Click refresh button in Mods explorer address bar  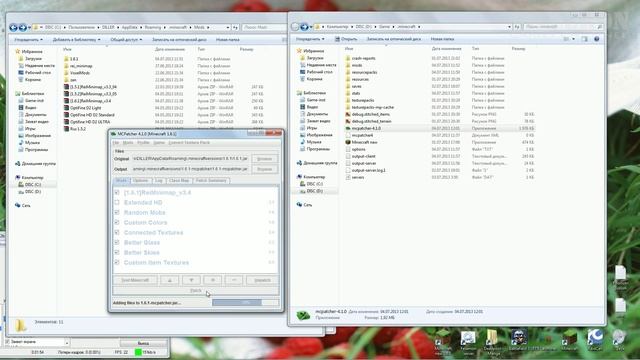pos(235,27)
